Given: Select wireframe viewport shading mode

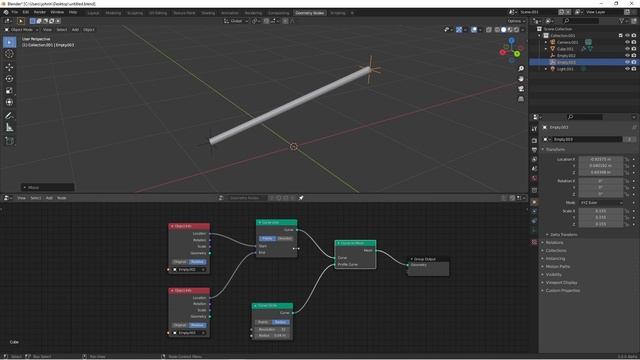Looking at the screenshot, I should click(497, 30).
